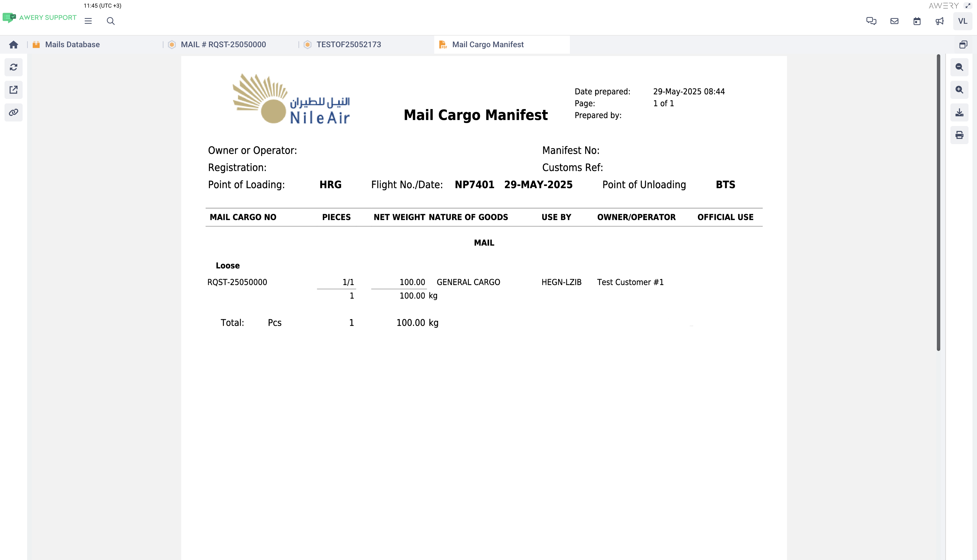
Task: Download the Mail Cargo Manifest
Action: pos(959,112)
